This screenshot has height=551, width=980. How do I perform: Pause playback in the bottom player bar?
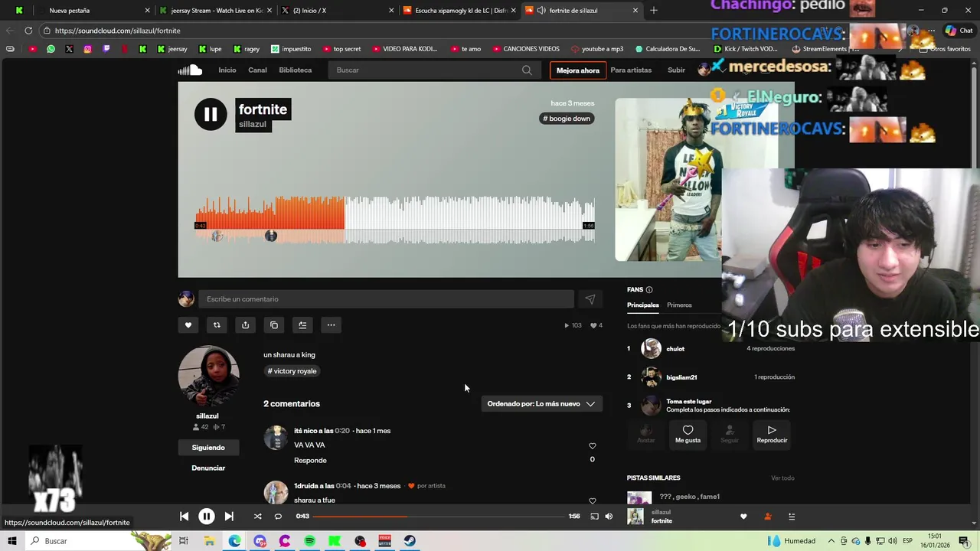[207, 517]
